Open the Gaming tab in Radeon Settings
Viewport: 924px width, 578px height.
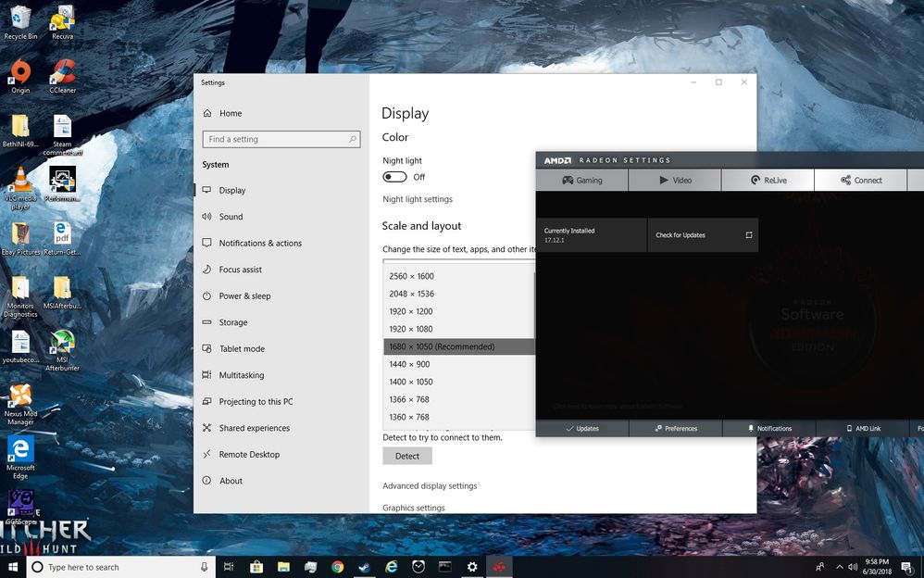582,180
